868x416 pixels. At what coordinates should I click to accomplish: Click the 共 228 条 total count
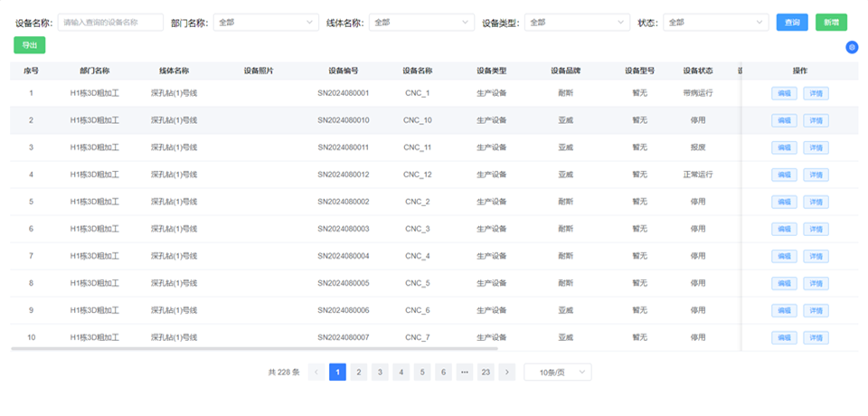click(284, 373)
